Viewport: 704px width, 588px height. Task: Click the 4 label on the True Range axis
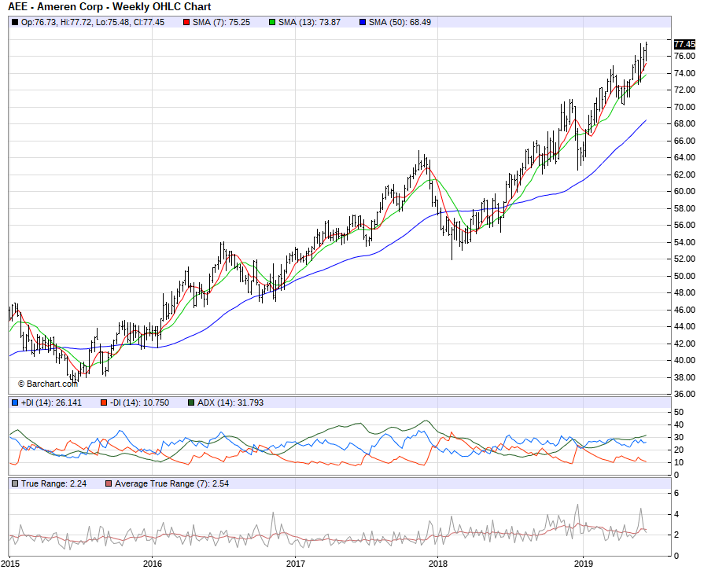coord(676,514)
